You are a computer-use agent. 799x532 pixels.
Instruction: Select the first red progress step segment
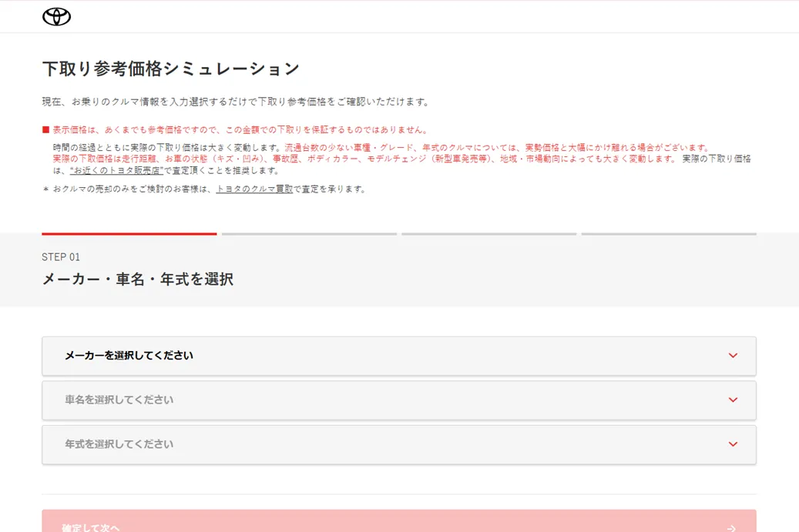[x=129, y=233]
